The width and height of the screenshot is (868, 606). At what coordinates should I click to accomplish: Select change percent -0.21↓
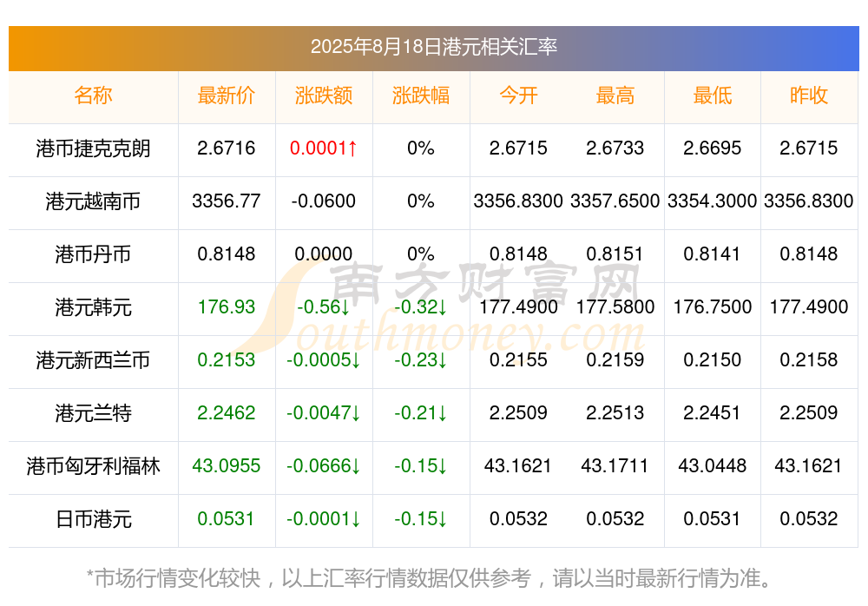[x=421, y=412]
